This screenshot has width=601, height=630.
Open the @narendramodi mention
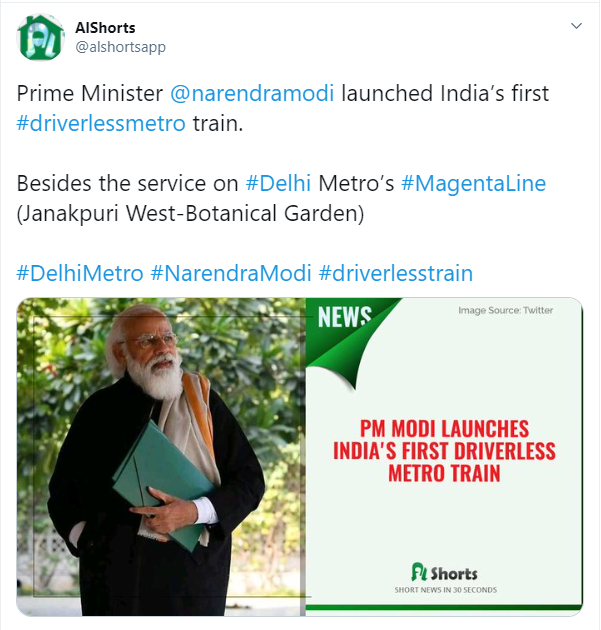[252, 93]
